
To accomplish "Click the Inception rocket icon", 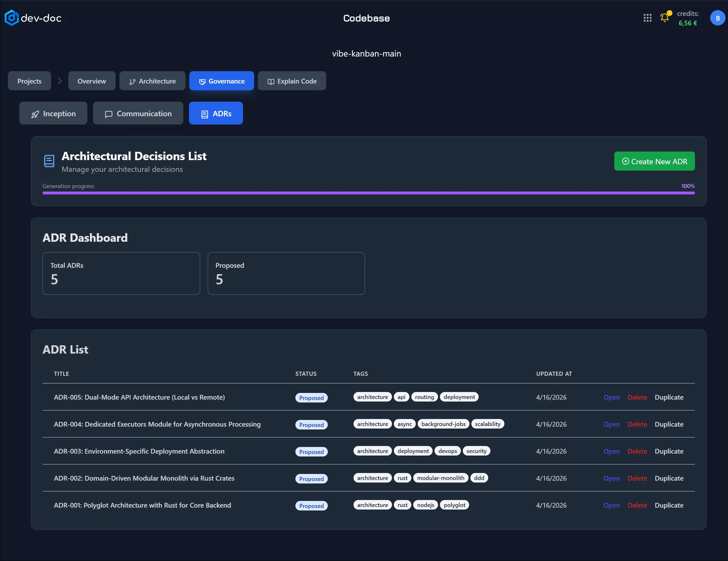I will pyautogui.click(x=35, y=114).
